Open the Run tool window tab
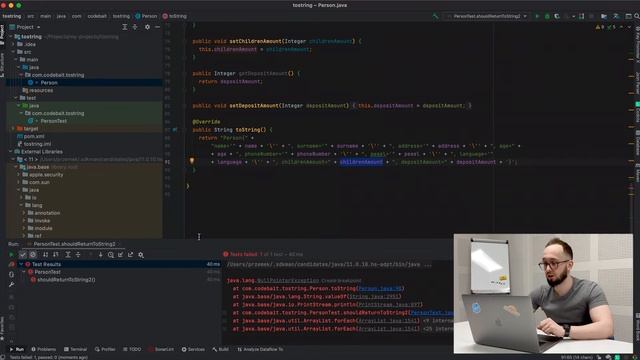Viewport: 640px width, 360px height. pos(17,349)
